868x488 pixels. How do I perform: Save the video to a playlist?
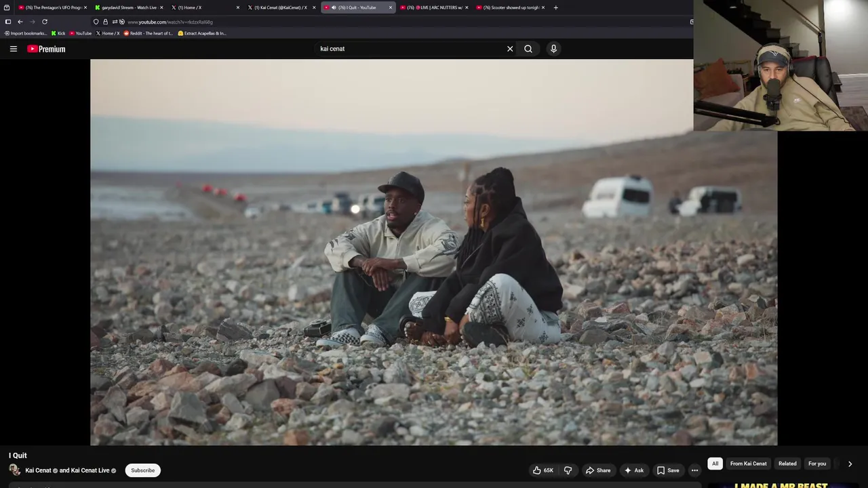point(668,470)
